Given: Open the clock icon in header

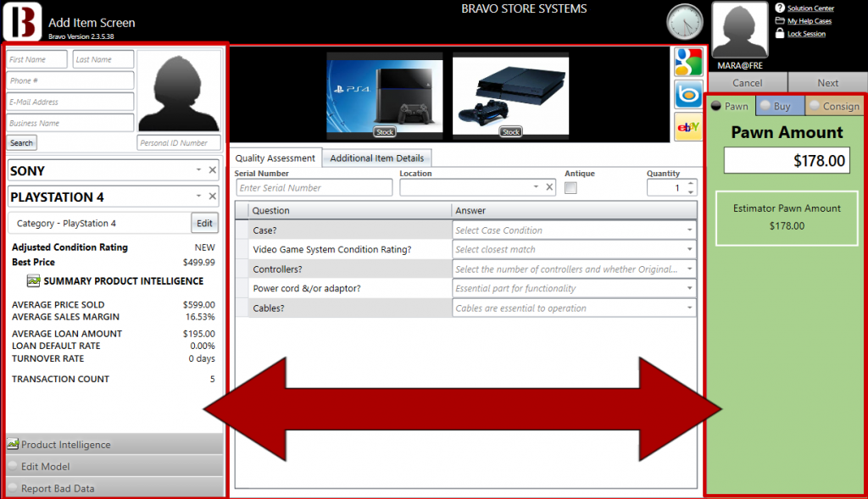Looking at the screenshot, I should pyautogui.click(x=685, y=21).
